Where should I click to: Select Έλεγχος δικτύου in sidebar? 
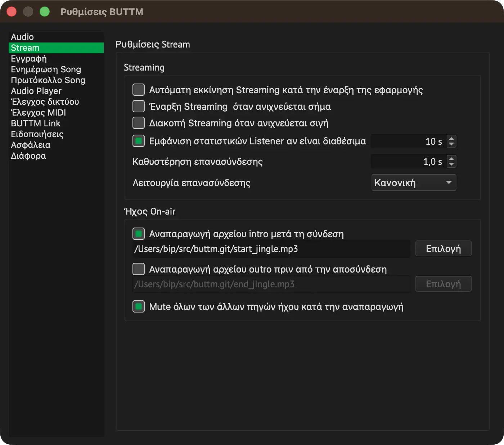click(56, 102)
